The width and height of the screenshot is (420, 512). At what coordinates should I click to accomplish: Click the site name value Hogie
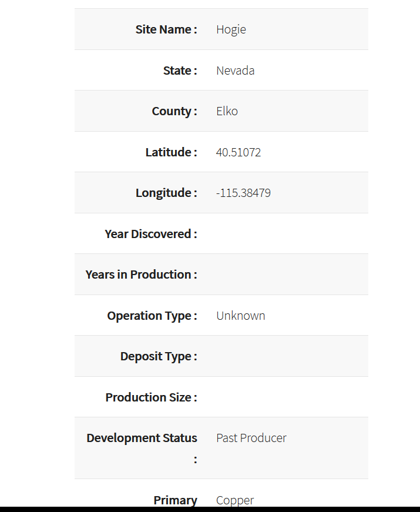click(231, 30)
